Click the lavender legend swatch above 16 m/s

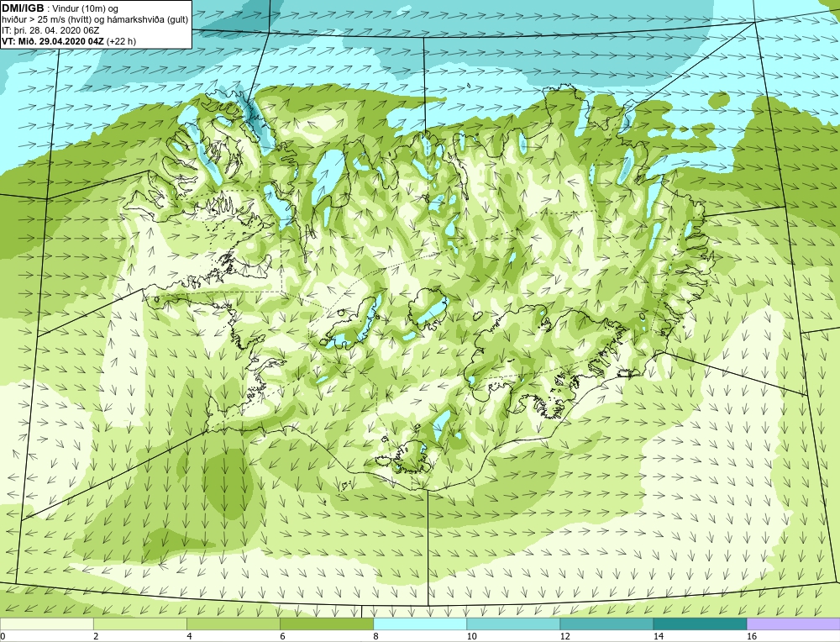coord(794,624)
